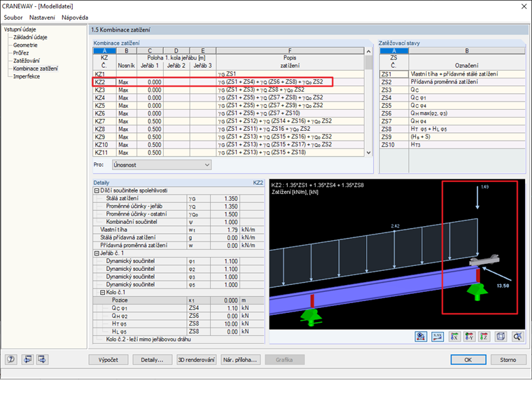The height and width of the screenshot is (399, 532).
Task: Select Základní údaje in the tree
Action: coord(30,37)
